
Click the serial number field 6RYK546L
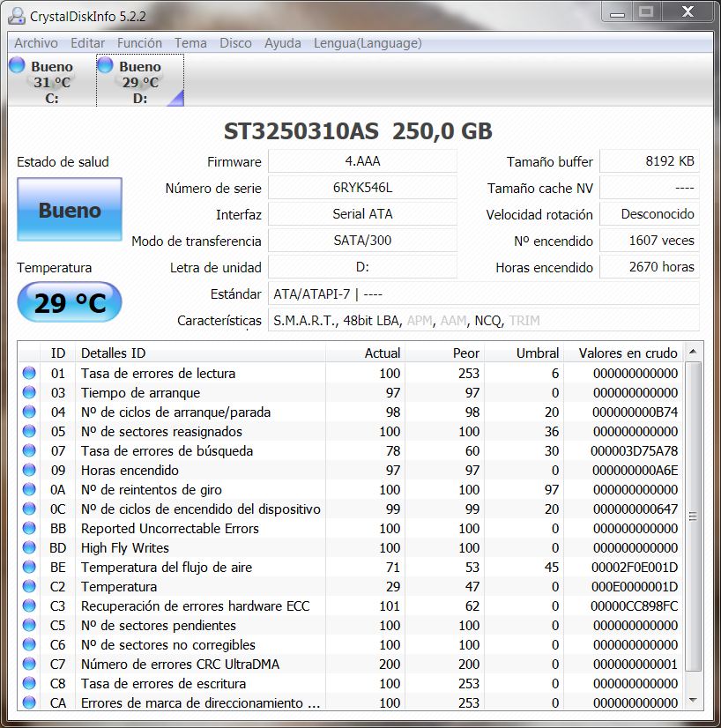[x=362, y=188]
